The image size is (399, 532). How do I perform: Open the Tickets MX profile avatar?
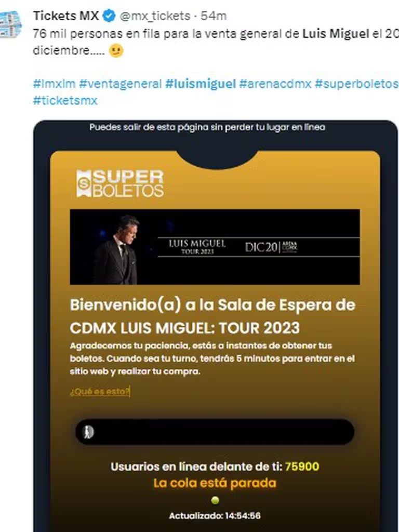(10, 24)
